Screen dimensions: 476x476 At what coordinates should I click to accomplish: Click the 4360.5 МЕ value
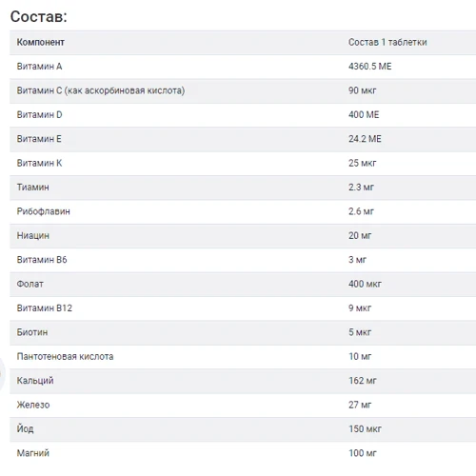370,67
